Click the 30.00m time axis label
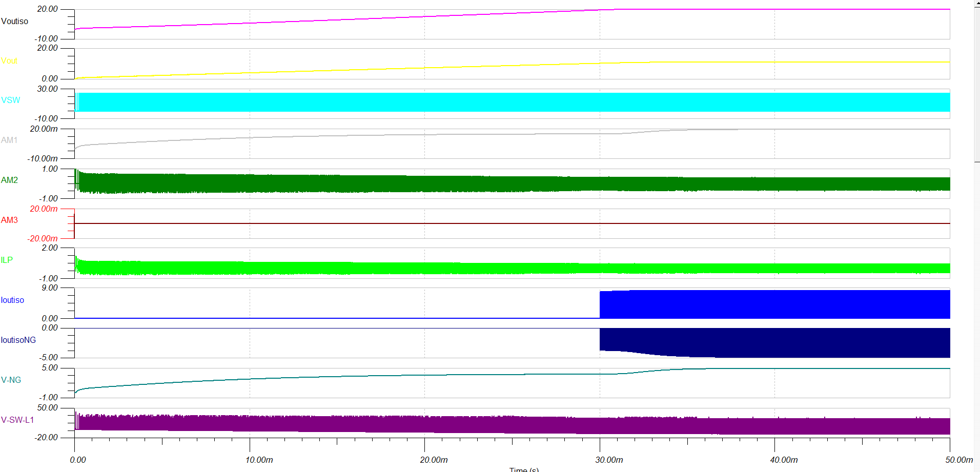 coord(609,460)
